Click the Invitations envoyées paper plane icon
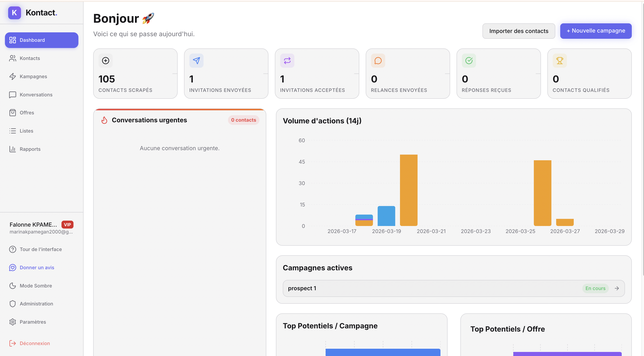The height and width of the screenshot is (356, 644). coord(196,60)
